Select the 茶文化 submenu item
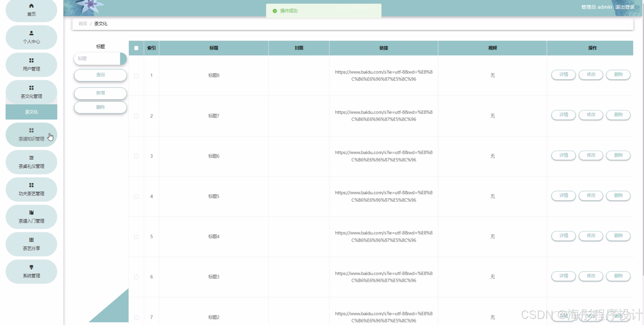The width and height of the screenshot is (644, 325). pyautogui.click(x=31, y=112)
